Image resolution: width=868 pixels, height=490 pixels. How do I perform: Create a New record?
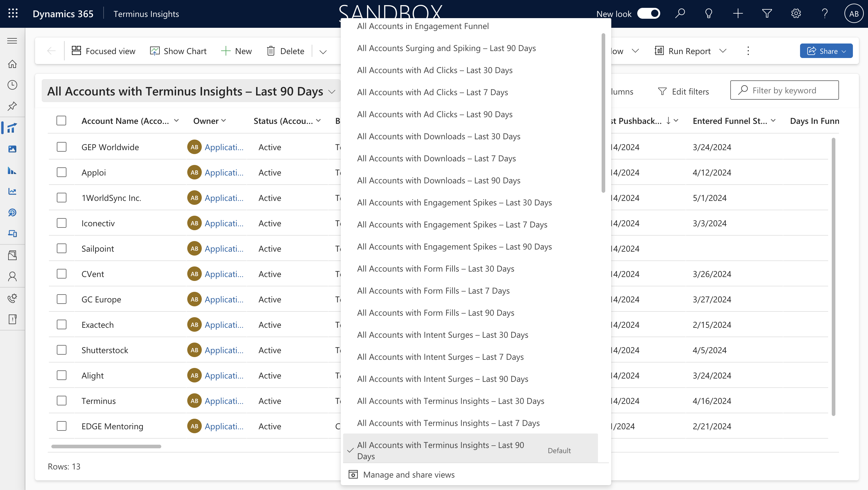(x=236, y=51)
